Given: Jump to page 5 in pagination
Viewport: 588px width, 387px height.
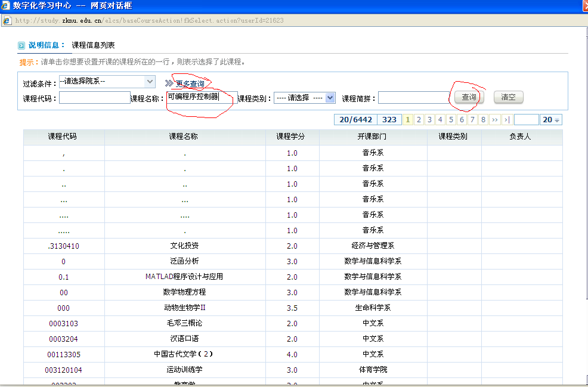Looking at the screenshot, I should (451, 120).
